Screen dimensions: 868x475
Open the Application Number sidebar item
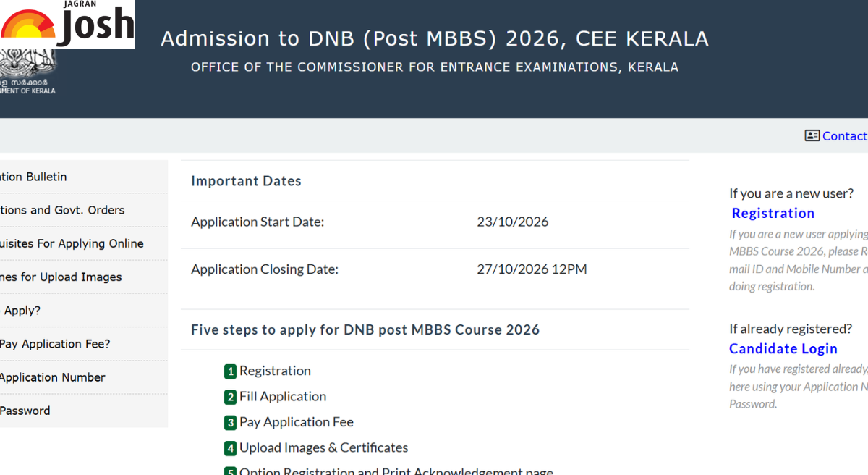(x=84, y=377)
